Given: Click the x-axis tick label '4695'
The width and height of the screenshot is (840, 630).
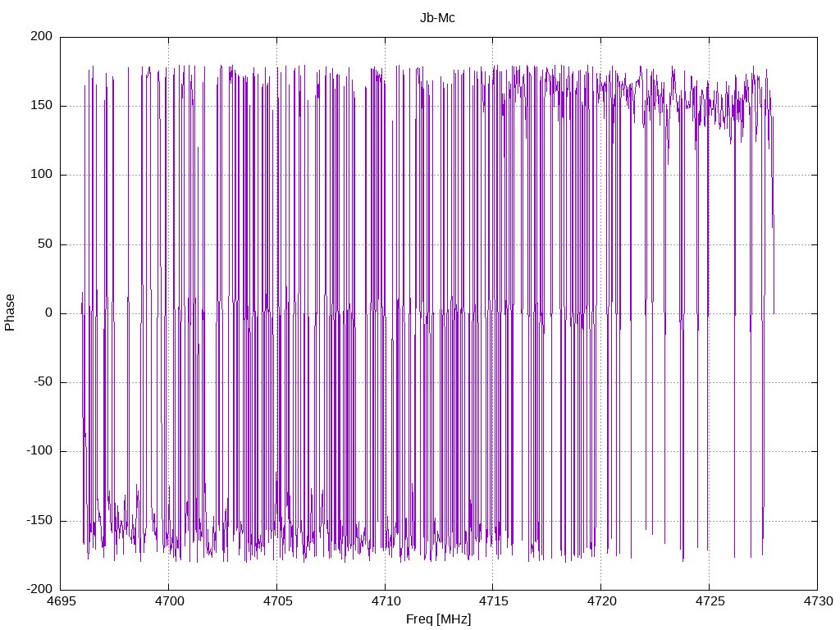Looking at the screenshot, I should tap(61, 601).
